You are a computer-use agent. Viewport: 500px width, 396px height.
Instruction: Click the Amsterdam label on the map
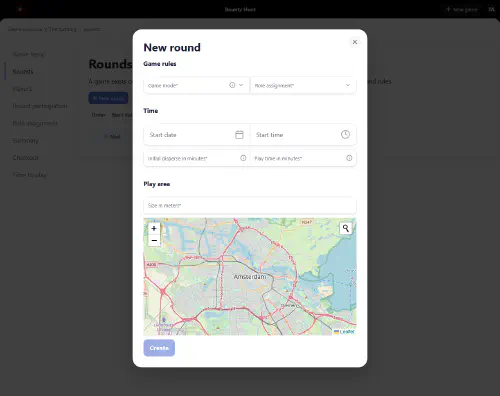coord(250,277)
